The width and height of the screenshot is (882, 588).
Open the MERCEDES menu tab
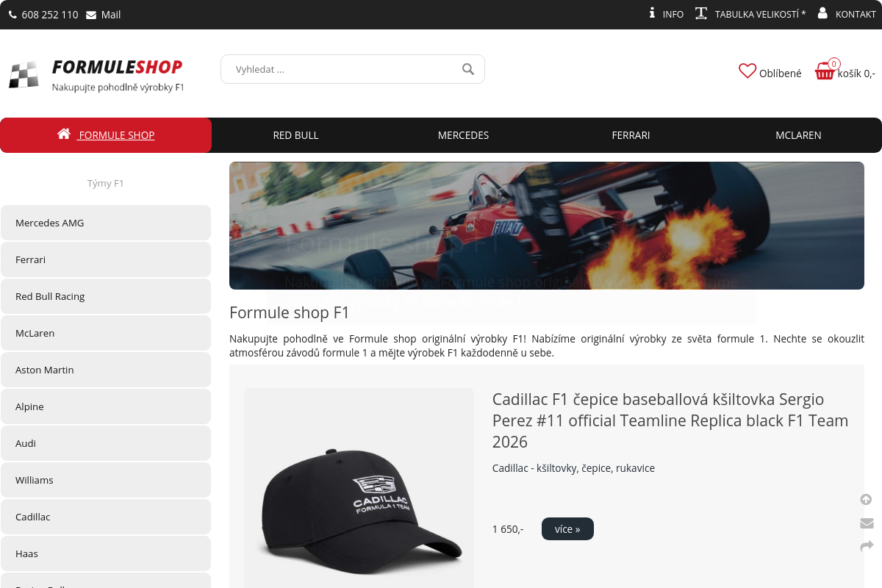[463, 135]
